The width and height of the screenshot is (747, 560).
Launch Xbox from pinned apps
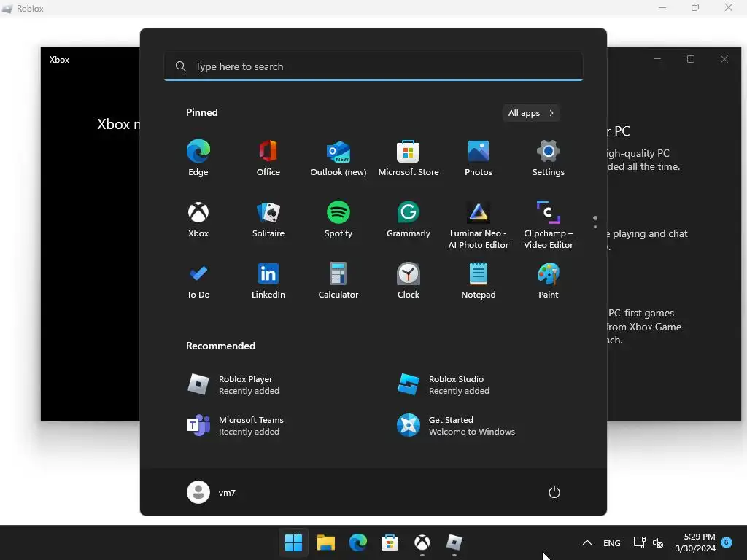[x=198, y=219]
